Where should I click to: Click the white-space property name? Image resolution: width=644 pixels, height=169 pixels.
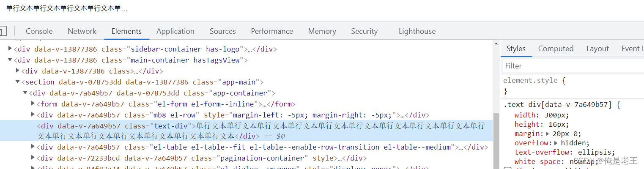click(x=535, y=161)
